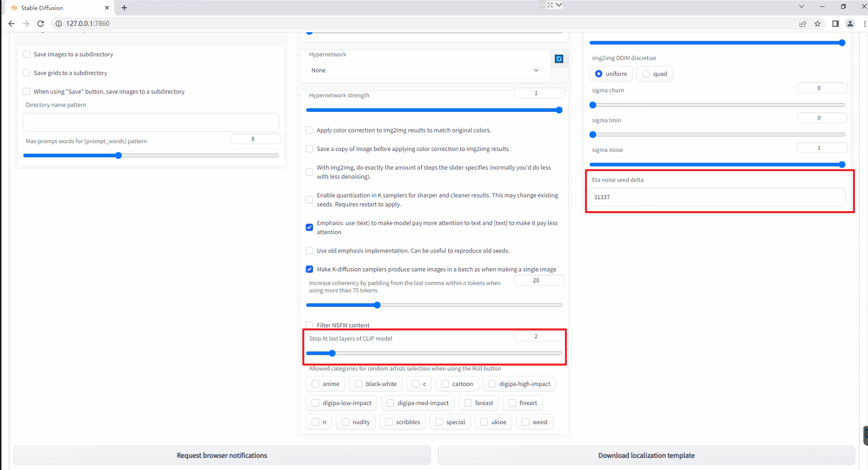The height and width of the screenshot is (470, 868).
Task: Go forward in browser history
Action: (26, 23)
